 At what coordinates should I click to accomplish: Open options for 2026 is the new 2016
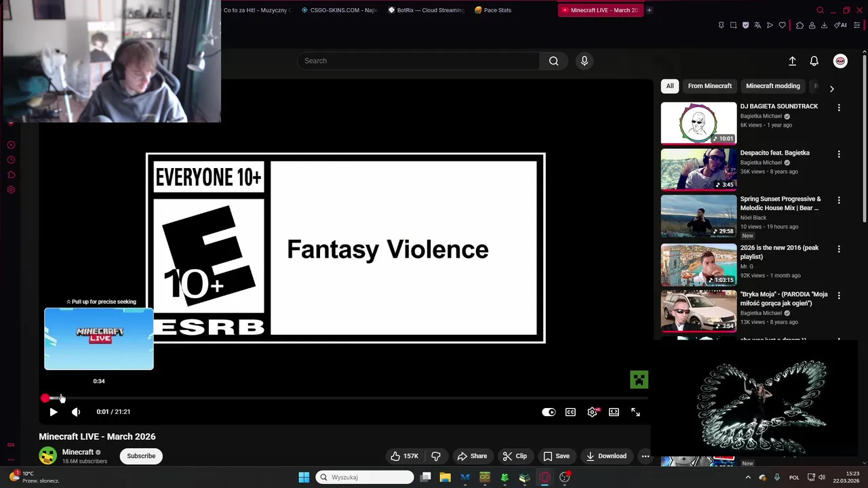click(839, 249)
